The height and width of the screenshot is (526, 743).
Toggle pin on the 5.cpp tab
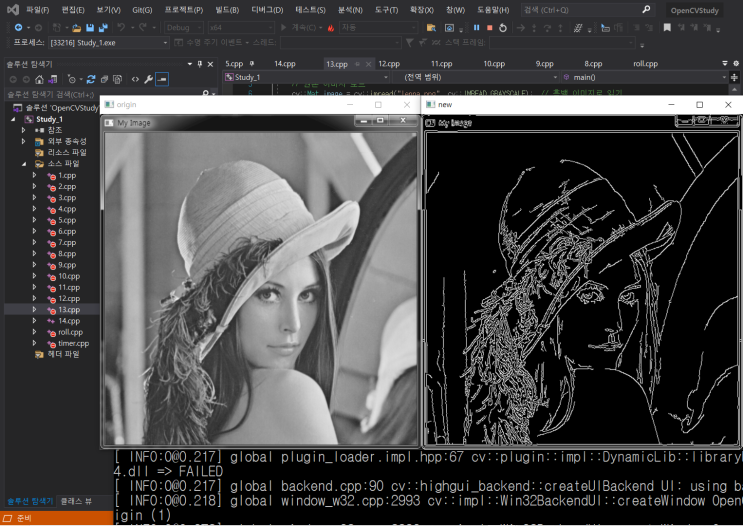(252, 63)
